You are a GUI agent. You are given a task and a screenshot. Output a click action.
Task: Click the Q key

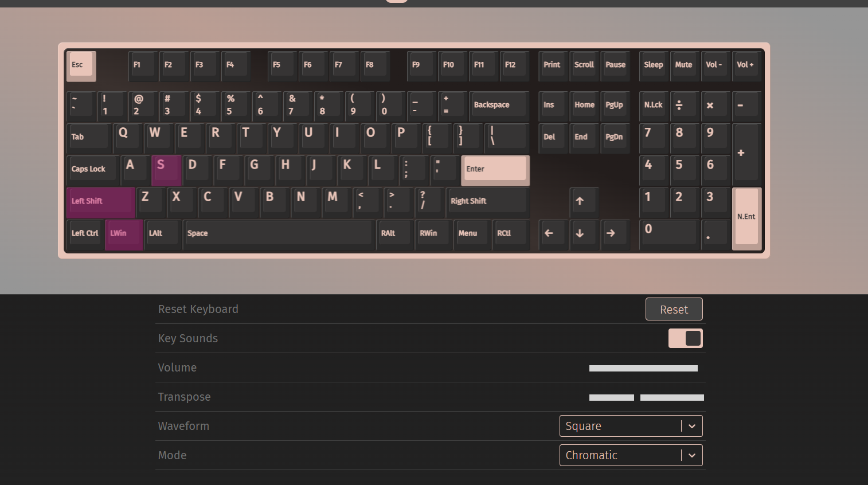tap(128, 138)
